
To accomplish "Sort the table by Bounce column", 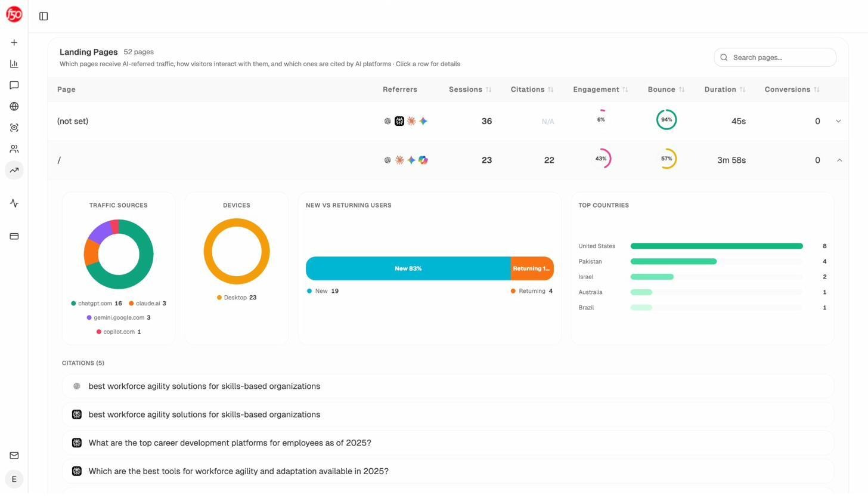I will (x=681, y=89).
